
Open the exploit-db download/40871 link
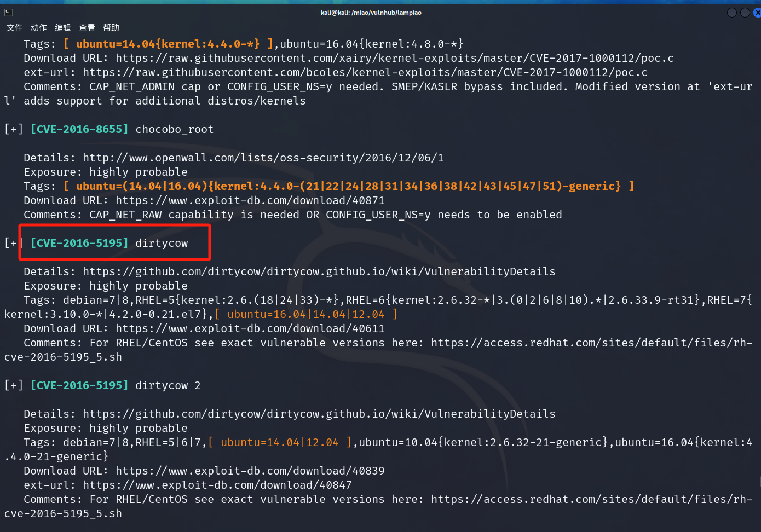[250, 201]
